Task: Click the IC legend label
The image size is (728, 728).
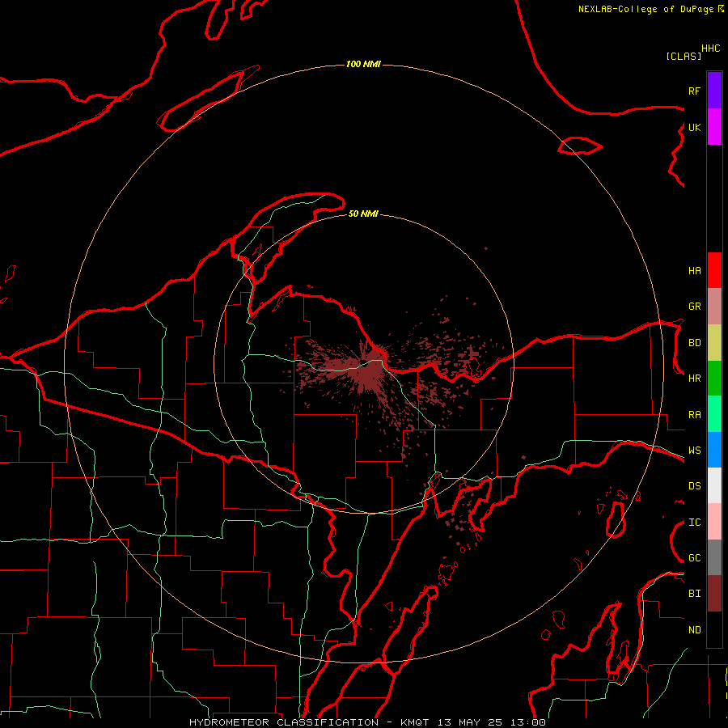Action: (x=694, y=522)
